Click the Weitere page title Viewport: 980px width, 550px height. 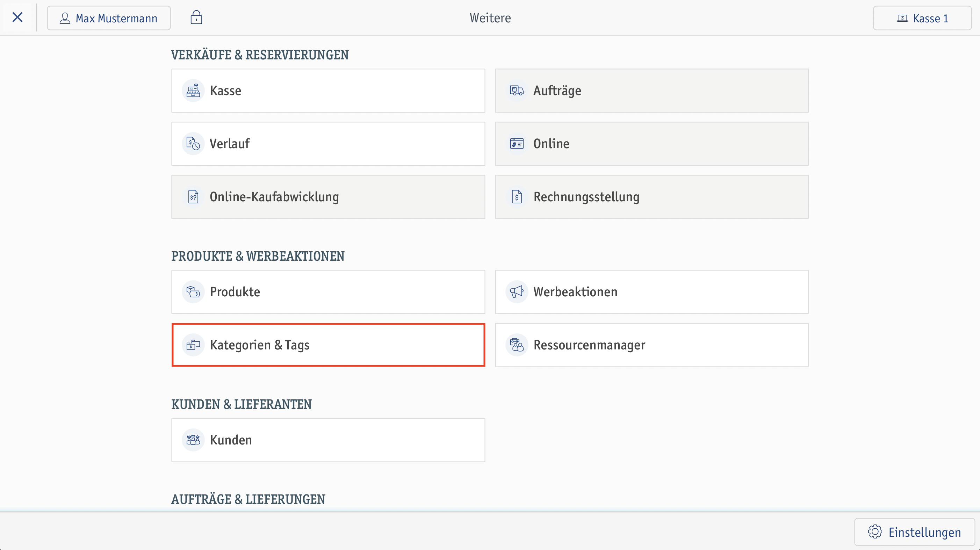pos(490,18)
